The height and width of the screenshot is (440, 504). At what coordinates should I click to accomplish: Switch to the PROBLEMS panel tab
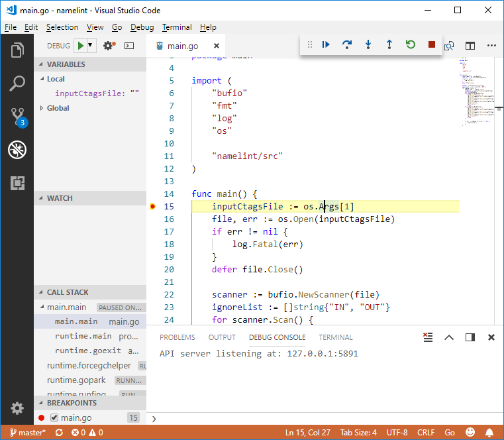(x=177, y=337)
